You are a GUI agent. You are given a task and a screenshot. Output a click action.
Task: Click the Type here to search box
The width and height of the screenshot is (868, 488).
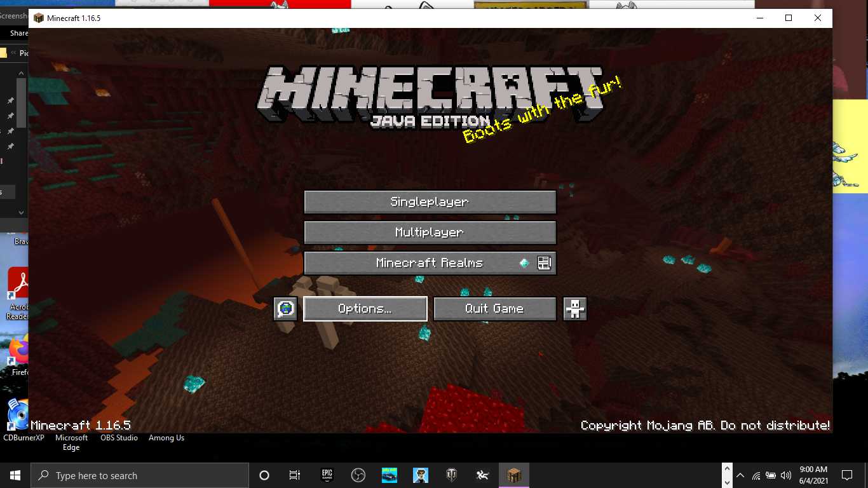(x=140, y=475)
